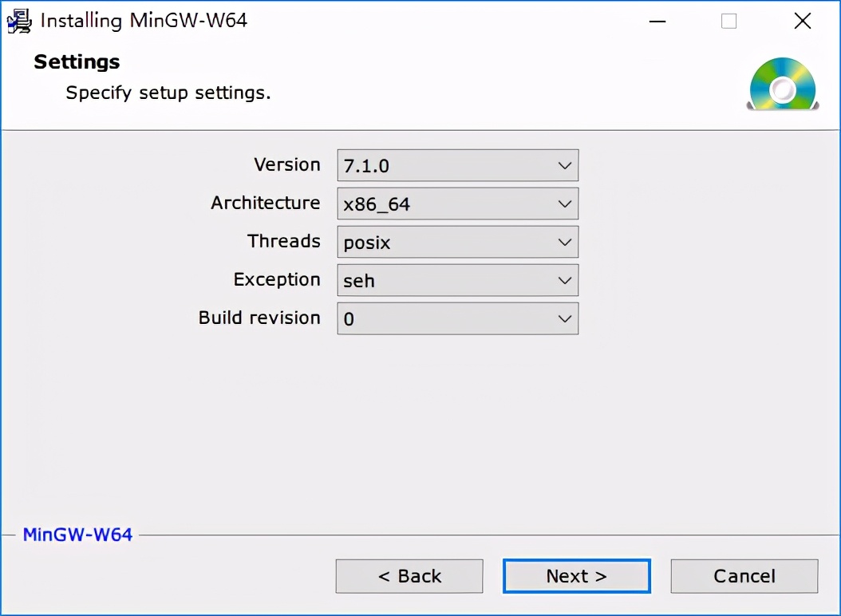Click the Version label
The height and width of the screenshot is (616, 841).
click(287, 164)
